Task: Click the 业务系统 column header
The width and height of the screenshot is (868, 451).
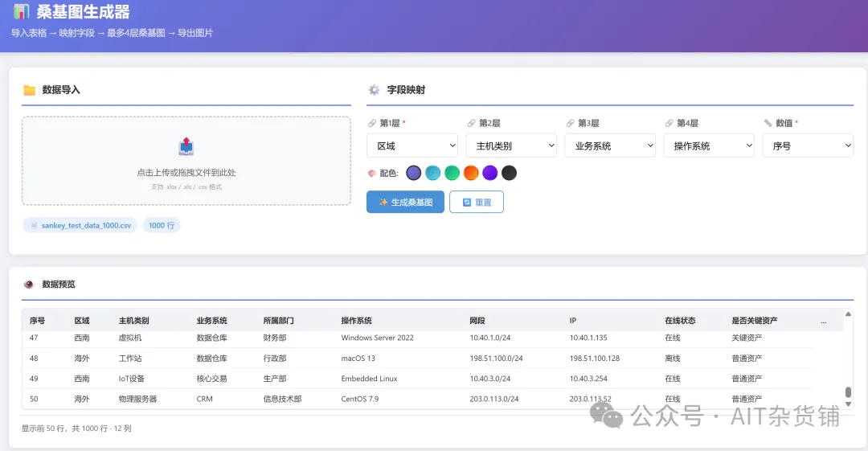Action: click(212, 321)
